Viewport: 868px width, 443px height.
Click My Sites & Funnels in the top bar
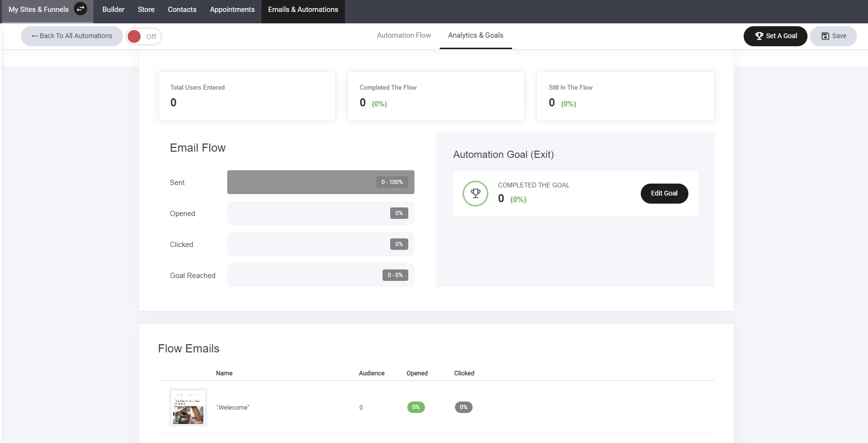pyautogui.click(x=39, y=10)
